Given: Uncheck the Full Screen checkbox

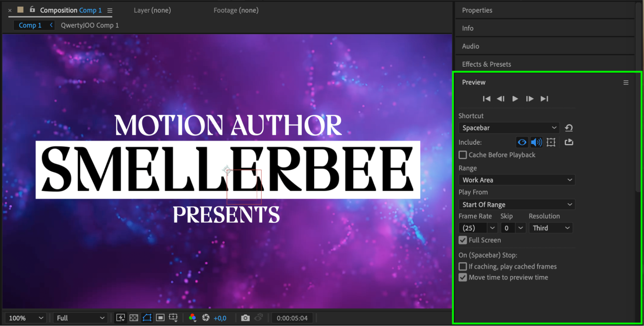Looking at the screenshot, I should coord(463,240).
